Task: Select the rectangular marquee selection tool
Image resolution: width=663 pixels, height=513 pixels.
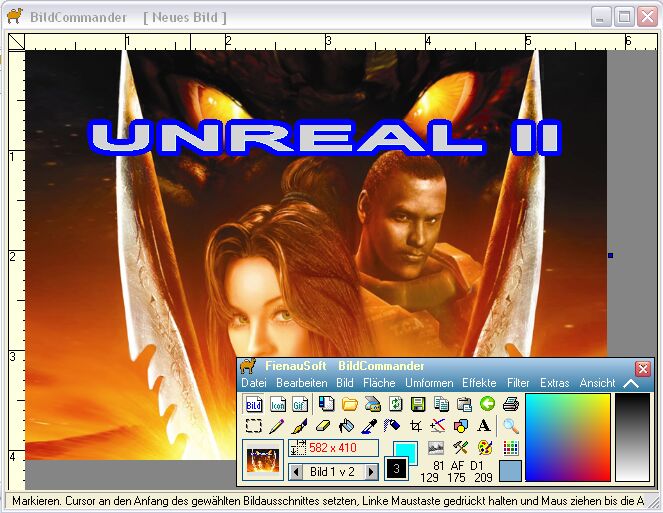Action: click(254, 426)
